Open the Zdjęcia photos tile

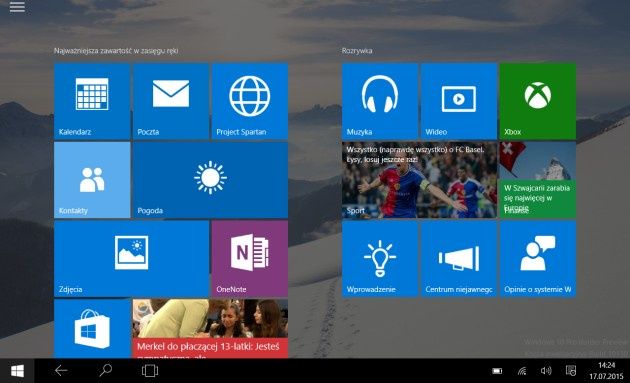[131, 259]
